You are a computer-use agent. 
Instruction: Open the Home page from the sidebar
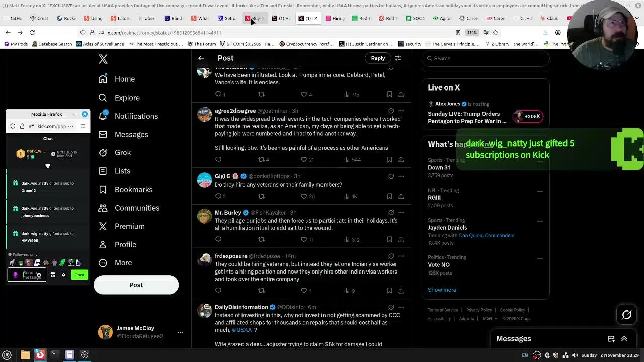coord(117,79)
